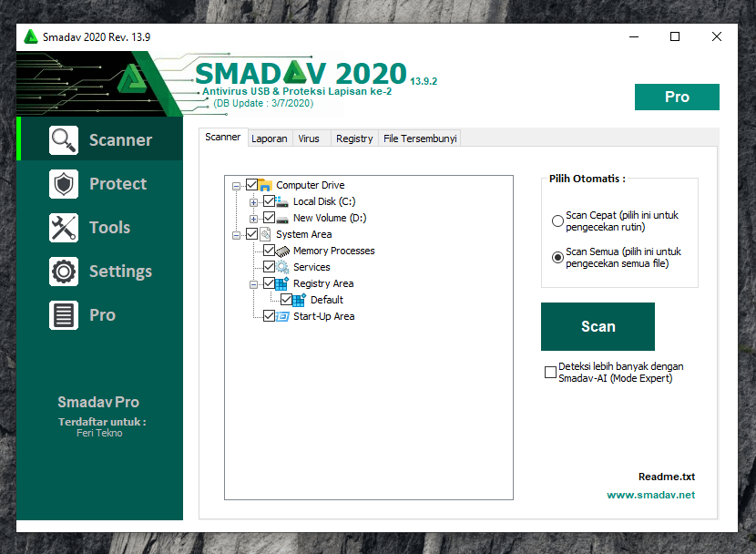Select the Pro sidebar label
This screenshot has height=554, width=756.
pos(103,315)
